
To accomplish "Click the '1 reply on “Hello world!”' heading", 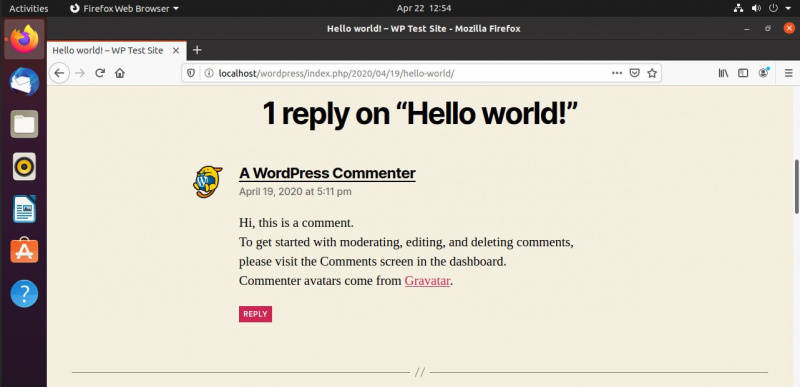I will 419,113.
